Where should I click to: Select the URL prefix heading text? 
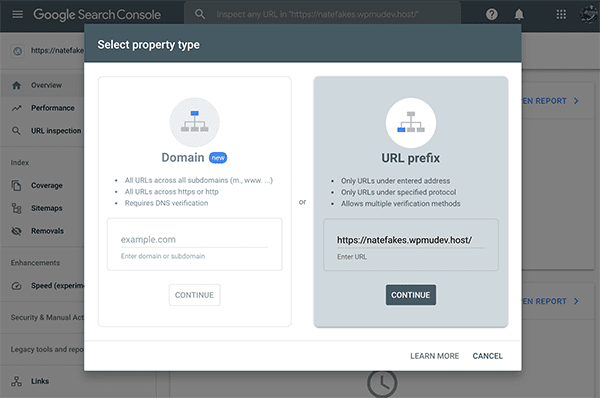click(x=411, y=158)
